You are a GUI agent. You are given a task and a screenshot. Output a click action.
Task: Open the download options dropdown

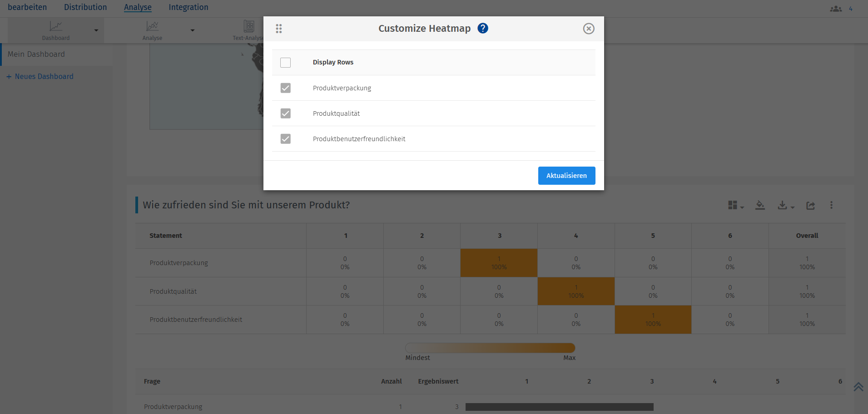pyautogui.click(x=786, y=206)
